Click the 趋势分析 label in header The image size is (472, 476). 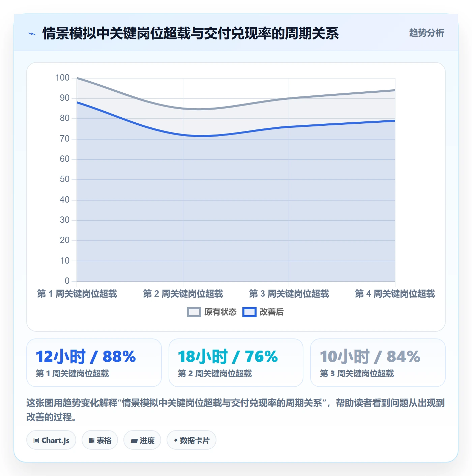click(426, 33)
